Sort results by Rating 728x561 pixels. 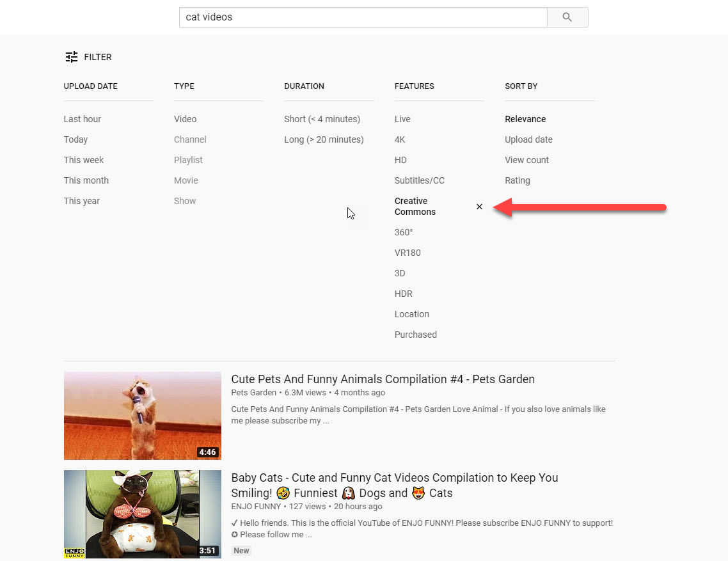pyautogui.click(x=517, y=180)
